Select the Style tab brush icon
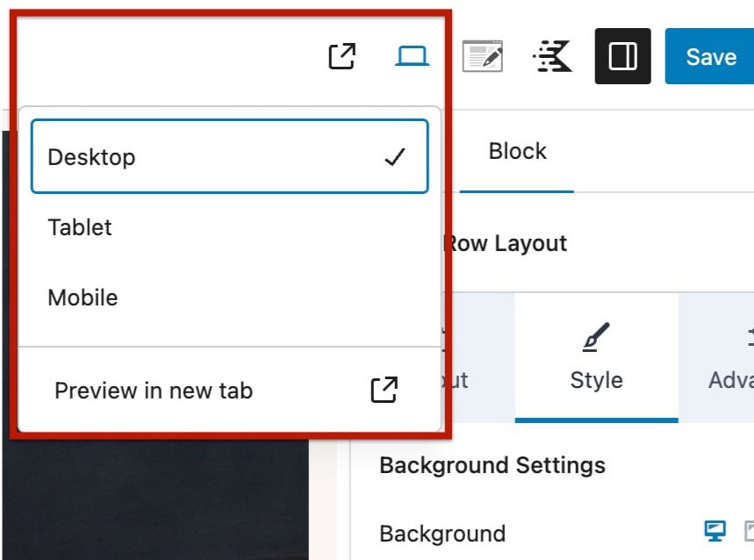The width and height of the screenshot is (754, 560). tap(596, 335)
